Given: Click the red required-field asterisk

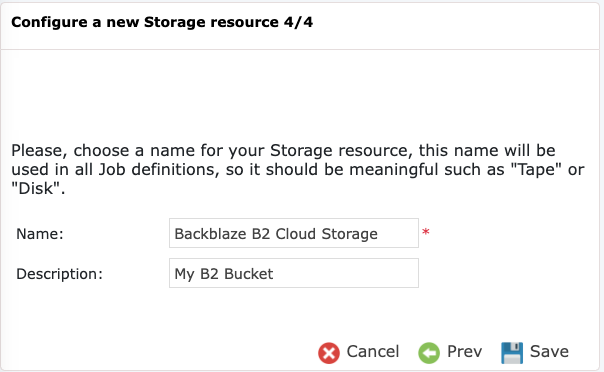Looking at the screenshot, I should (x=426, y=232).
